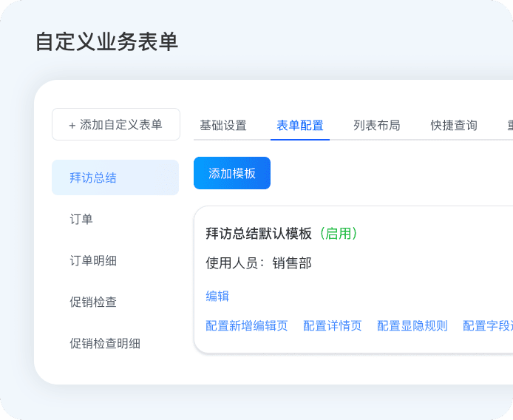This screenshot has height=420, width=513.
Task: Open the 配置详情页 link
Action: pos(333,325)
